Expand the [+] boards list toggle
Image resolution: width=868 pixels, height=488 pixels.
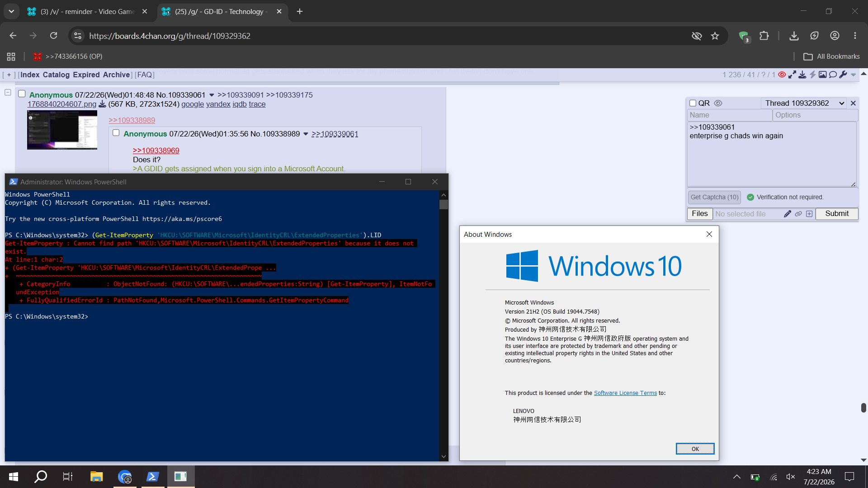(9, 75)
